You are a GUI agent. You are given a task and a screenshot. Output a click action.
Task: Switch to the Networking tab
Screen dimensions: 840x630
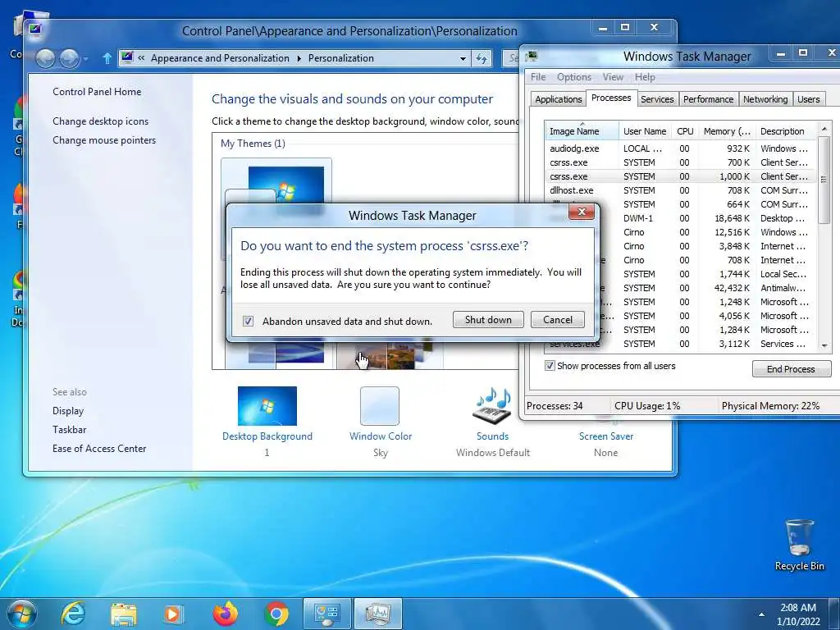pos(765,99)
